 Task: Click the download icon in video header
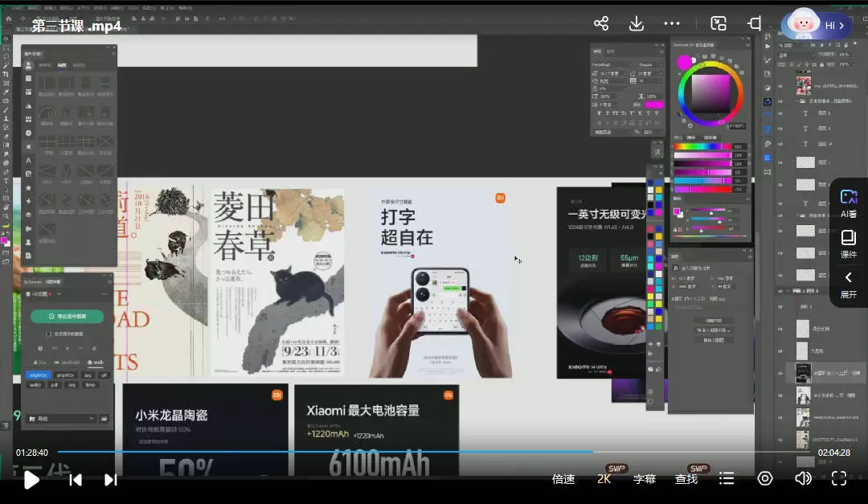click(637, 23)
